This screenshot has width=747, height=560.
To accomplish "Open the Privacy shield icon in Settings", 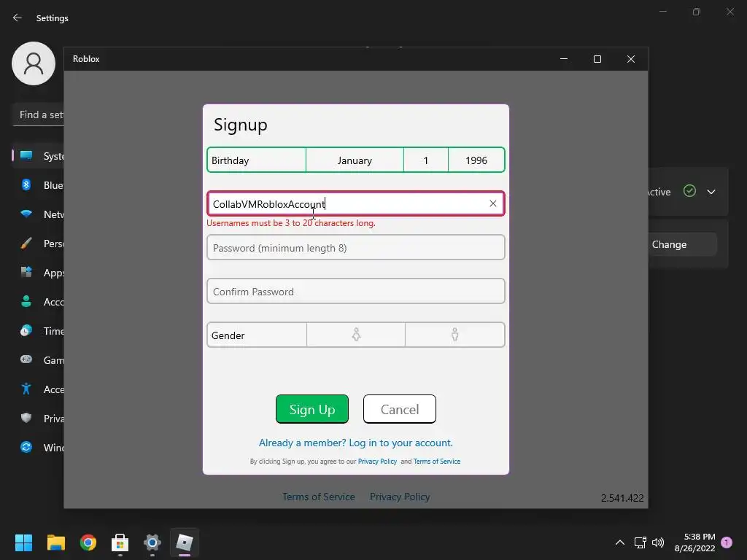I will click(x=26, y=418).
